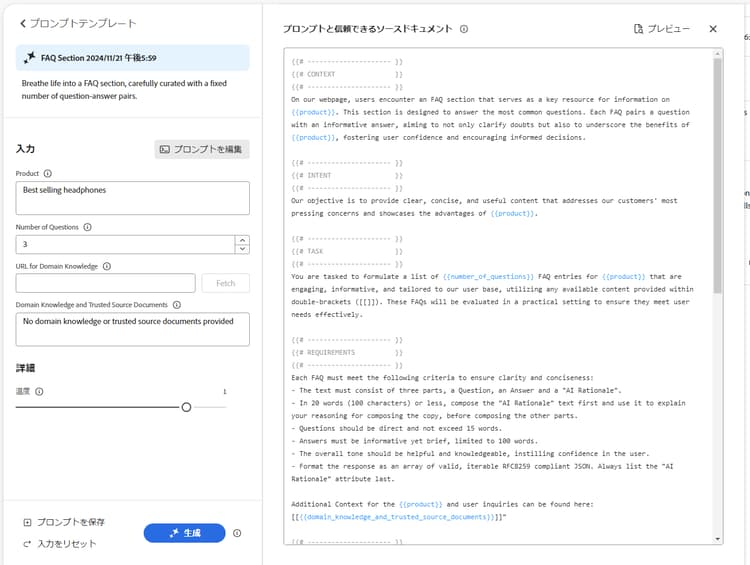Focus the Product text field
The height and width of the screenshot is (565, 750).
132,198
